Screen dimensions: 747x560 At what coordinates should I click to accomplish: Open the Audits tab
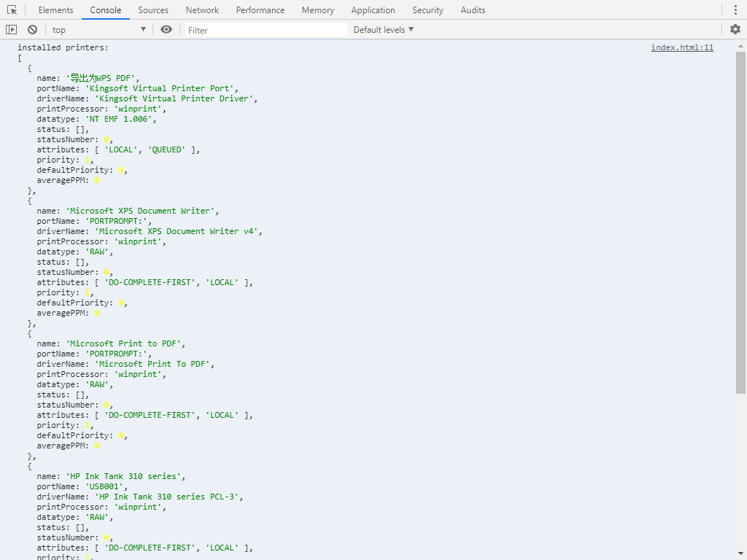473,10
